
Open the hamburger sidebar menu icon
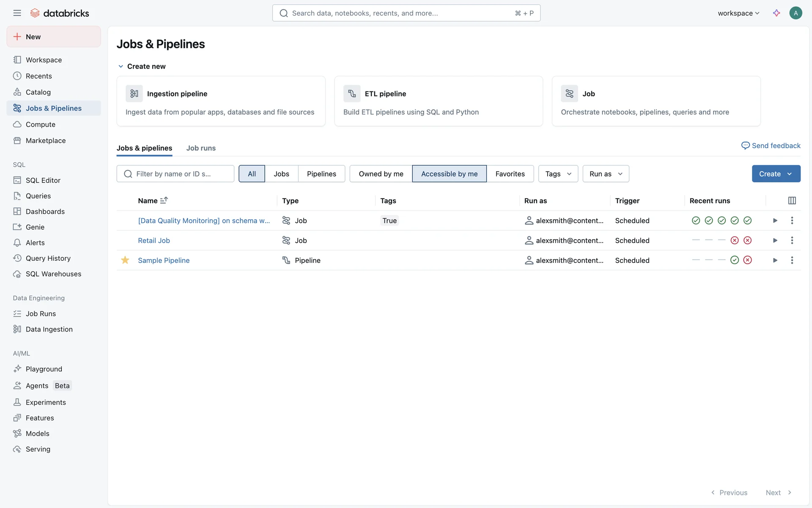click(x=17, y=13)
